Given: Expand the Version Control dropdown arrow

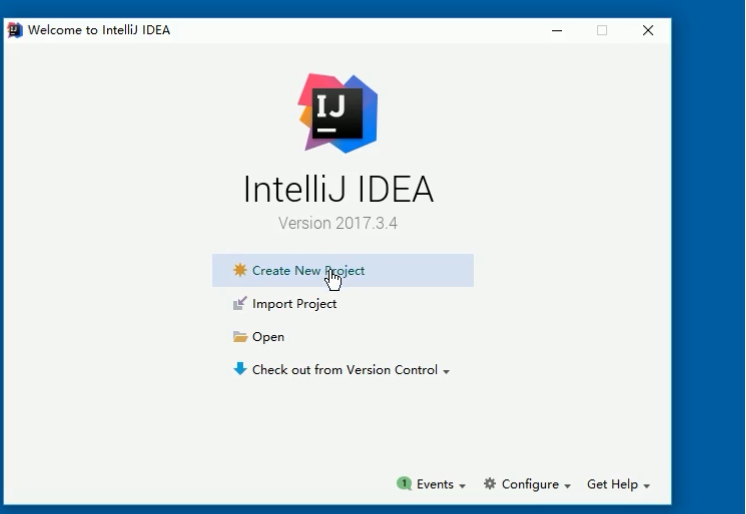Looking at the screenshot, I should pos(446,372).
